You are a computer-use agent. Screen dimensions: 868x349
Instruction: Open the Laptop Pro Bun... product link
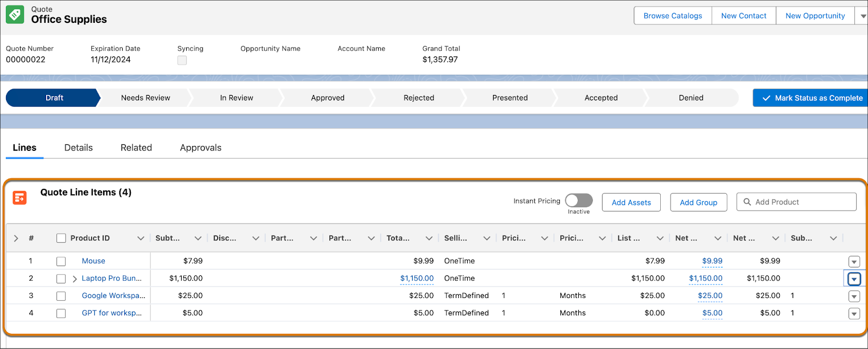point(112,278)
